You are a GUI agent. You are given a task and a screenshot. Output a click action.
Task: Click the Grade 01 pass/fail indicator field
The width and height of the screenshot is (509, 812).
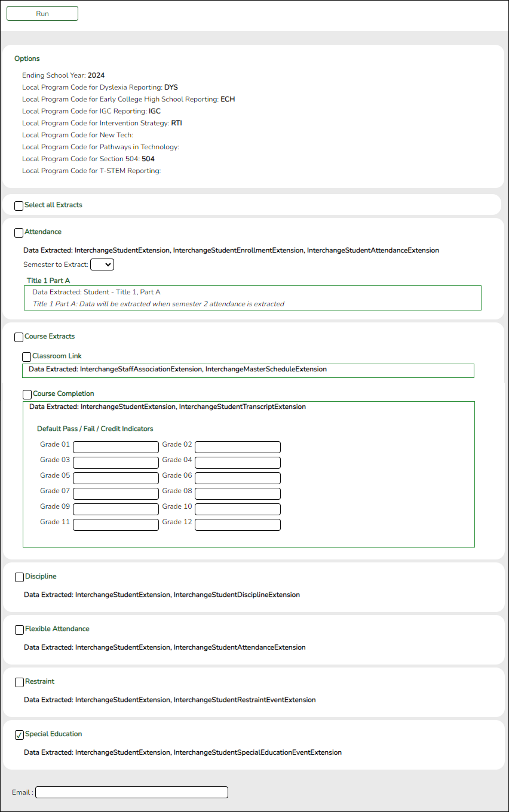(x=115, y=447)
